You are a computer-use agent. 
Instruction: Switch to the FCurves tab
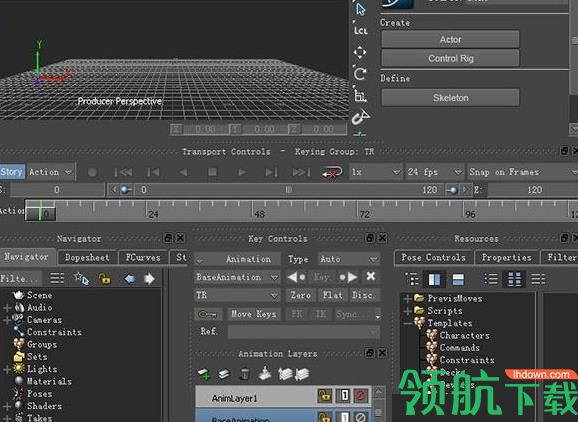(143, 257)
